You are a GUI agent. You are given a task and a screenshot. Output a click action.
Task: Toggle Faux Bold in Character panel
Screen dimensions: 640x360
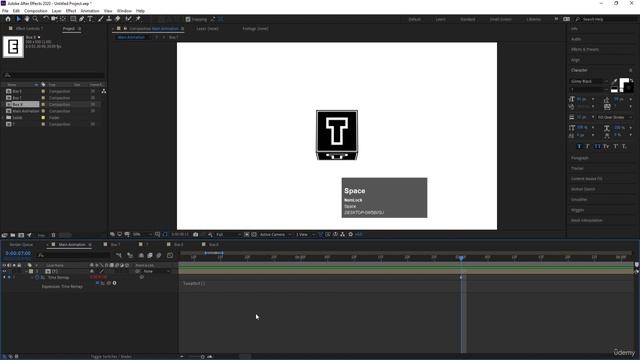click(579, 146)
